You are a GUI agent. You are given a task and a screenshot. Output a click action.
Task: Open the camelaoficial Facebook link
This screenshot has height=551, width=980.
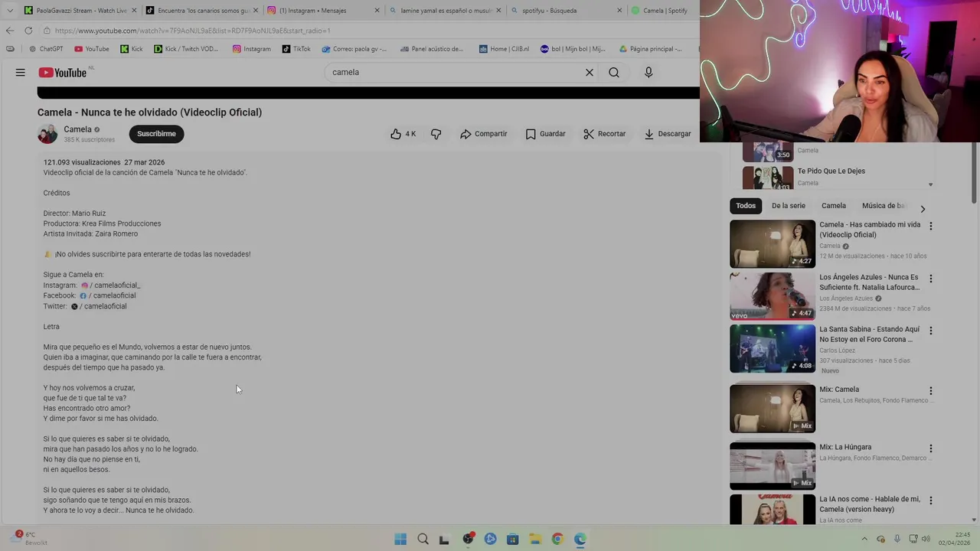click(x=108, y=295)
